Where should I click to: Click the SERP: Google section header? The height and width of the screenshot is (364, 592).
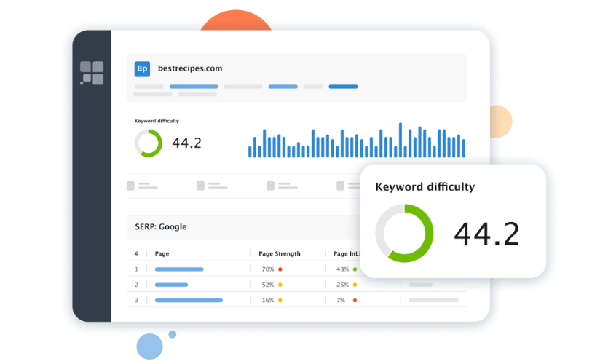pos(161,226)
